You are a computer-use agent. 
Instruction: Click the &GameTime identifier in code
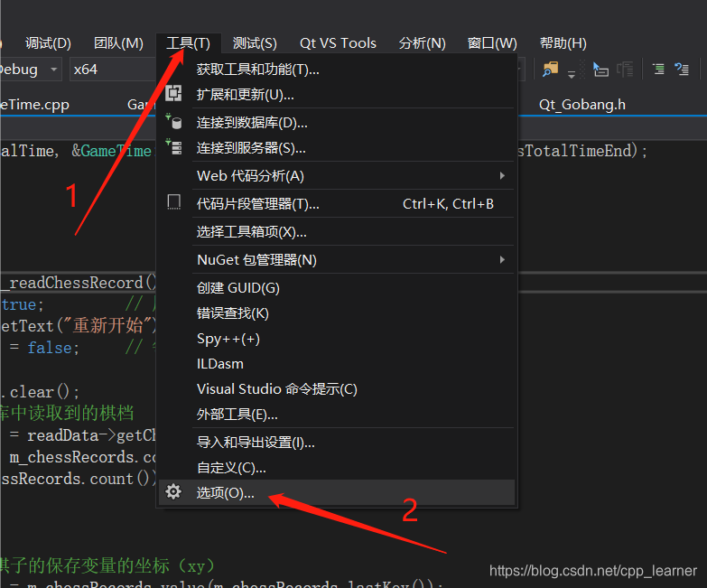111,151
